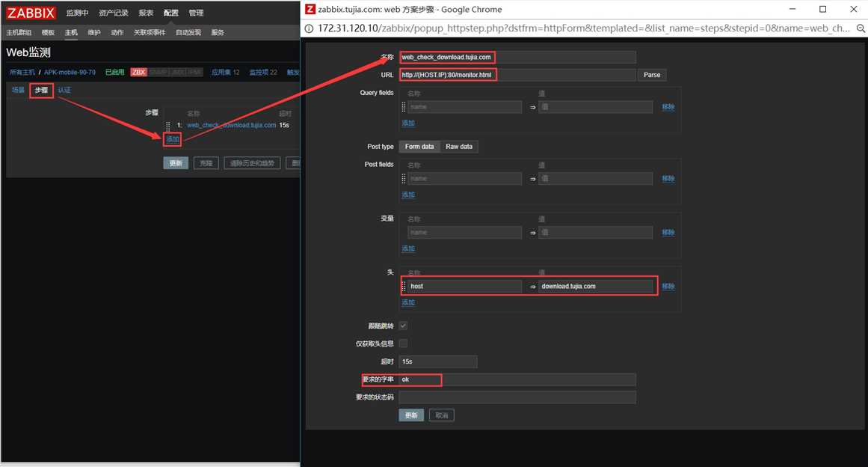
Task: Click 移除 in Post fields row
Action: coord(668,178)
